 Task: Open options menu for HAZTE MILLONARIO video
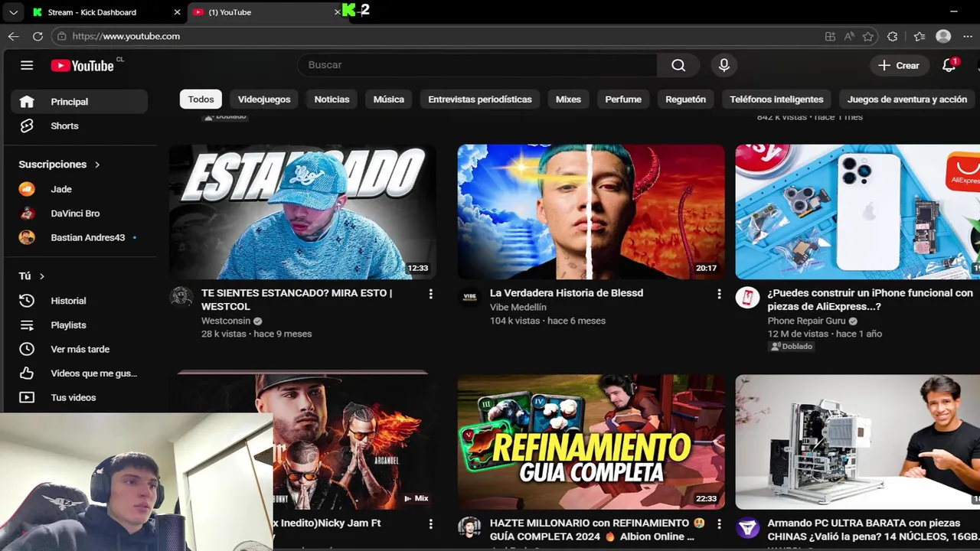pyautogui.click(x=719, y=524)
